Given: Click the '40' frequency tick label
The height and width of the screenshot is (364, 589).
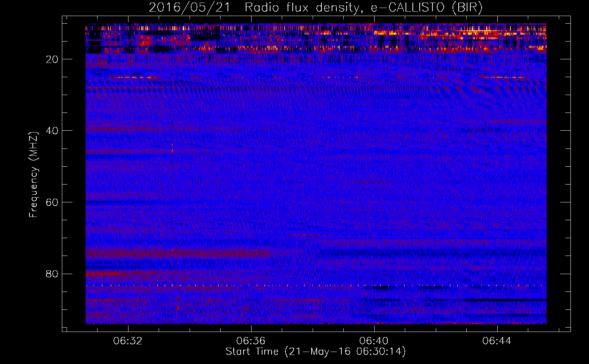Looking at the screenshot, I should tap(52, 131).
